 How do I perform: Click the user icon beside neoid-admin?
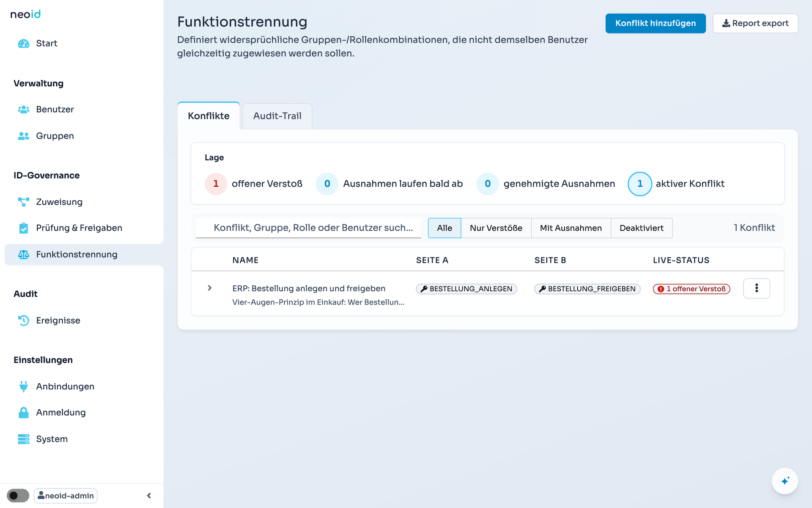(41, 495)
